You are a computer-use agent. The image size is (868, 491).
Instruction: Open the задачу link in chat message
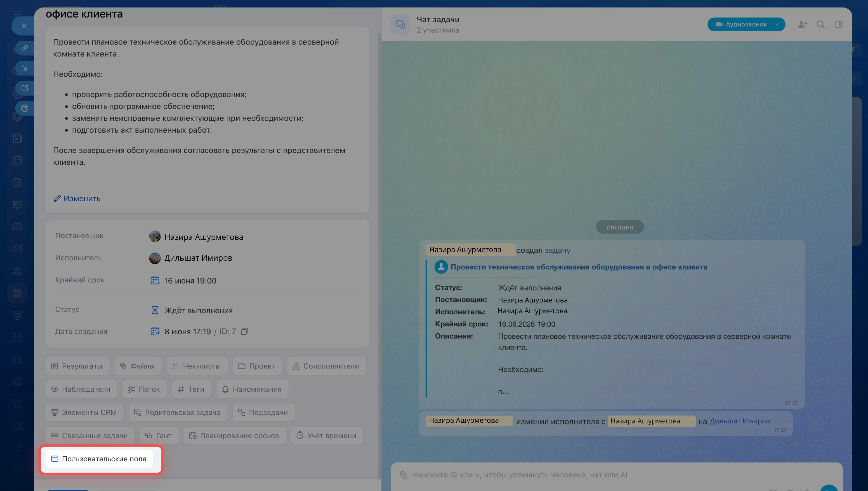558,250
